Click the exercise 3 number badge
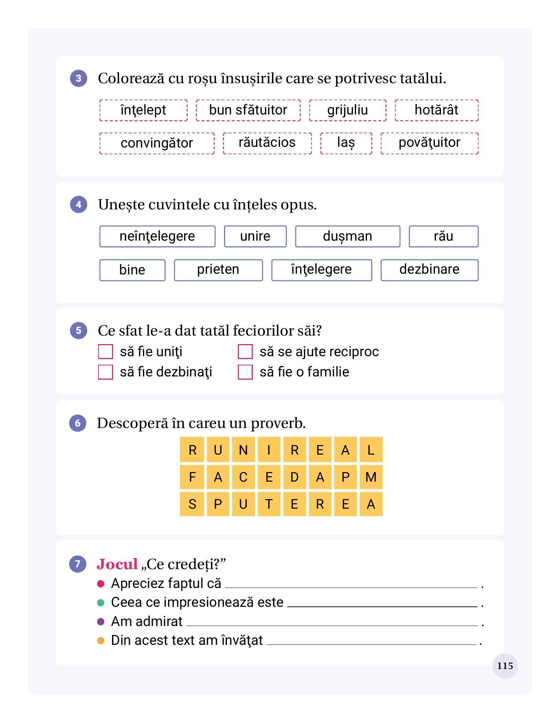The height and width of the screenshot is (728, 560). tap(79, 78)
